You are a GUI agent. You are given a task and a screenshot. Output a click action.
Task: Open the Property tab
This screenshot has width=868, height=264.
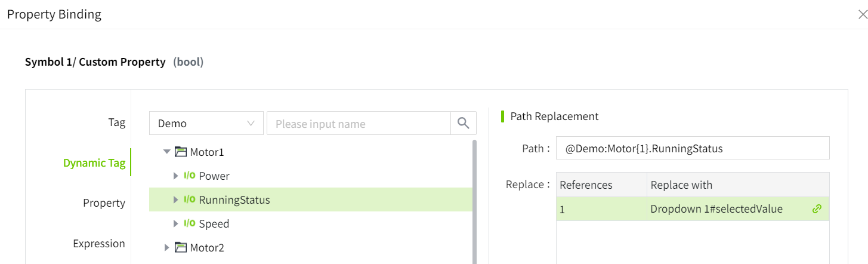[x=104, y=203]
